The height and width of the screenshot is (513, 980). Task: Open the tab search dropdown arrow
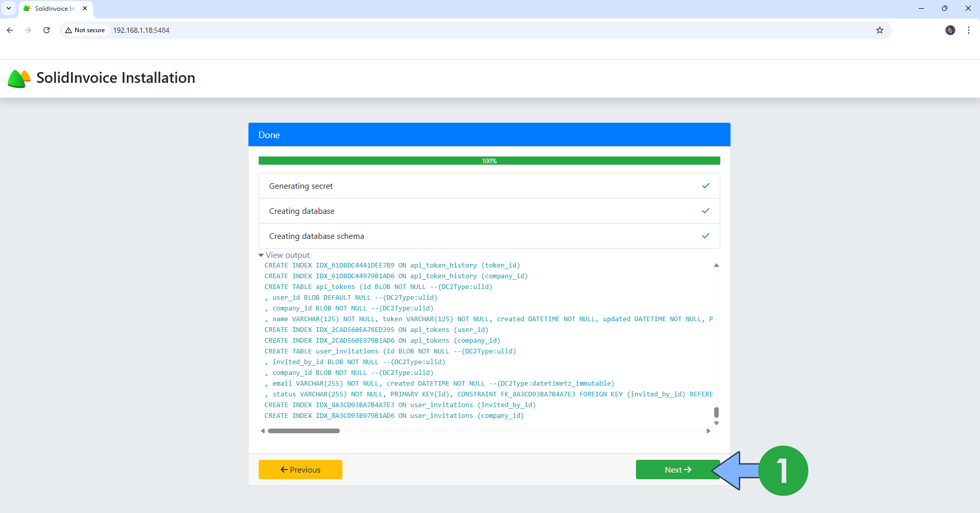click(x=9, y=8)
